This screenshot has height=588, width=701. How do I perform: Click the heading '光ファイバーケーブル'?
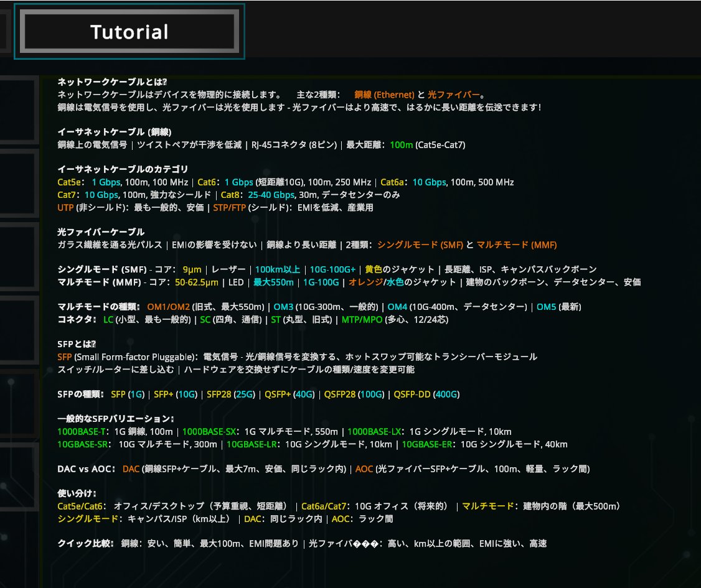tap(101, 232)
